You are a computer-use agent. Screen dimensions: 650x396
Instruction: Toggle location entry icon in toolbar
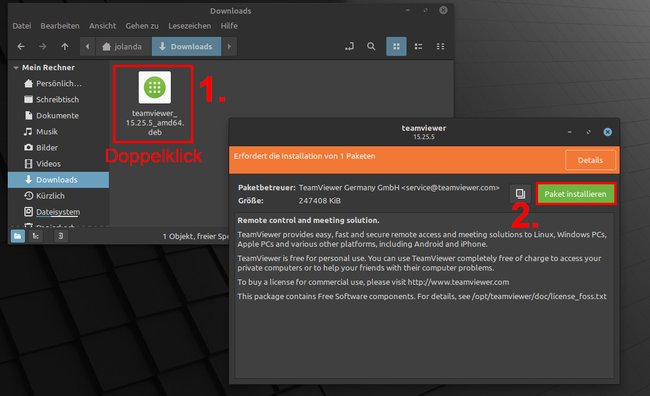click(349, 46)
